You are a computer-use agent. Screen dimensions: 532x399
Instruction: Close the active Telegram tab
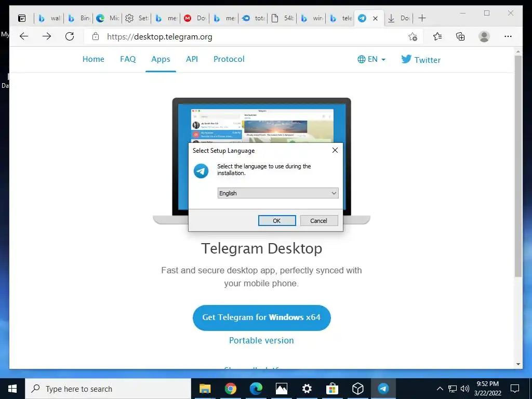[x=375, y=18]
